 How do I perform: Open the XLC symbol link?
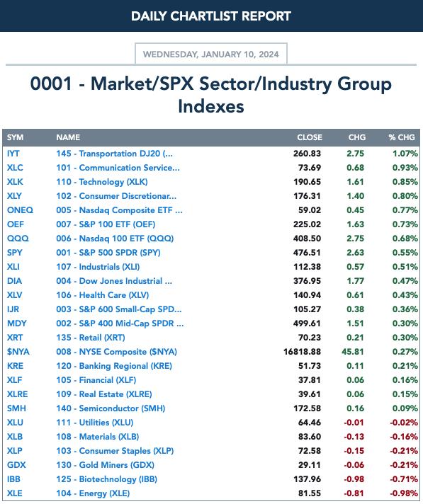pyautogui.click(x=15, y=168)
